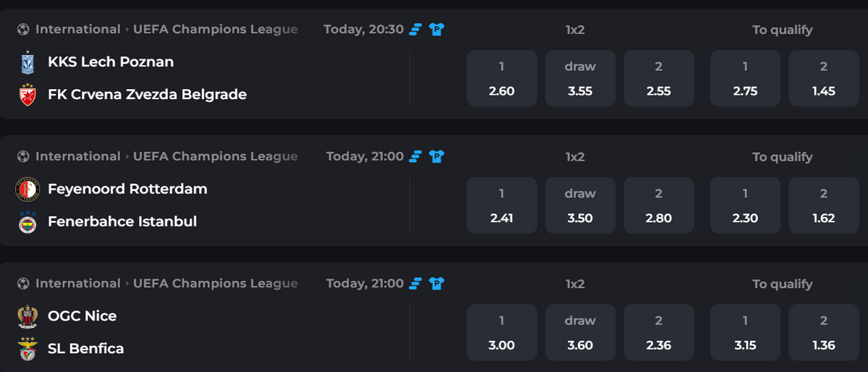
Task: Pick Feyenoord to qualify at 2.30
Action: click(745, 206)
